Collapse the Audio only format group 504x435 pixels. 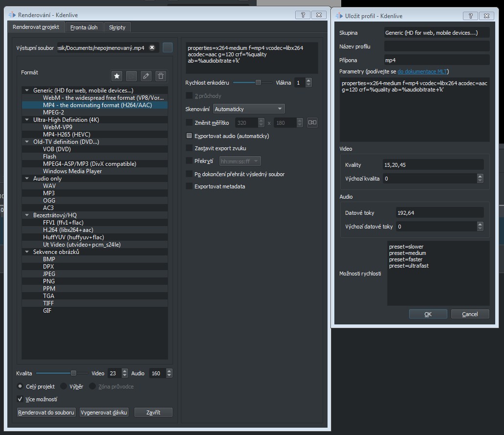[26, 179]
